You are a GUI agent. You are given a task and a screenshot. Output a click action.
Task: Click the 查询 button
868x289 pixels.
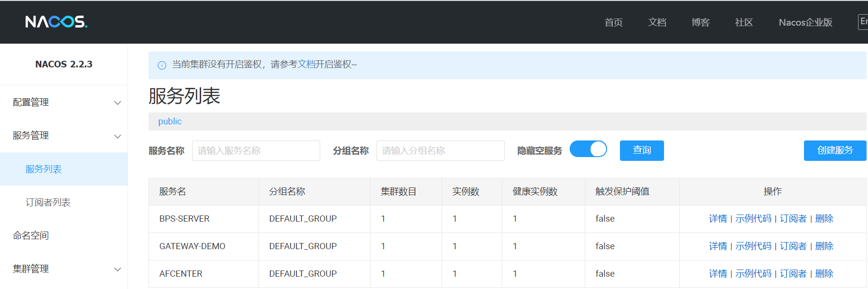tap(641, 150)
